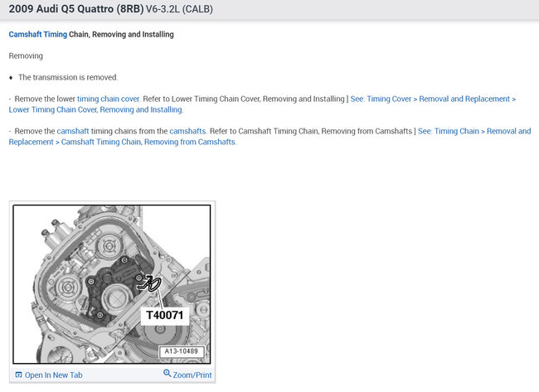Image resolution: width=539 pixels, height=392 pixels.
Task: Click the '2009 Audi Q5 Quattro (8RB)' title
Action: pos(76,9)
